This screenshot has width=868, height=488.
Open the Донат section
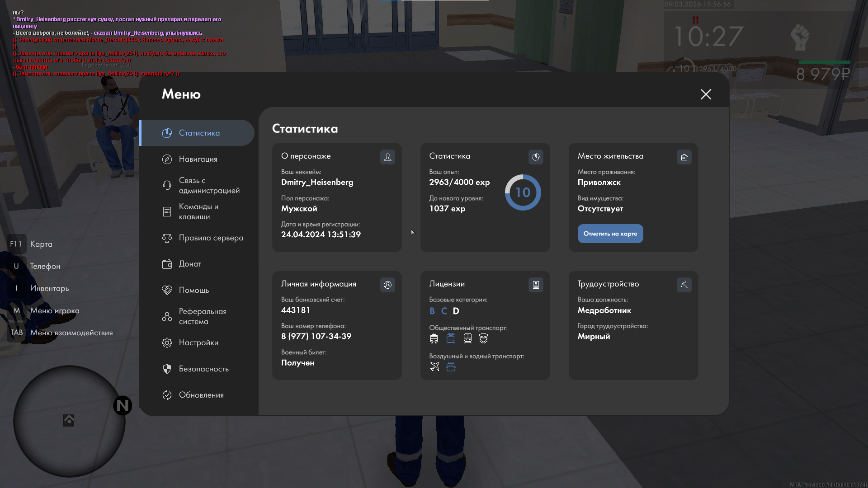pos(190,264)
